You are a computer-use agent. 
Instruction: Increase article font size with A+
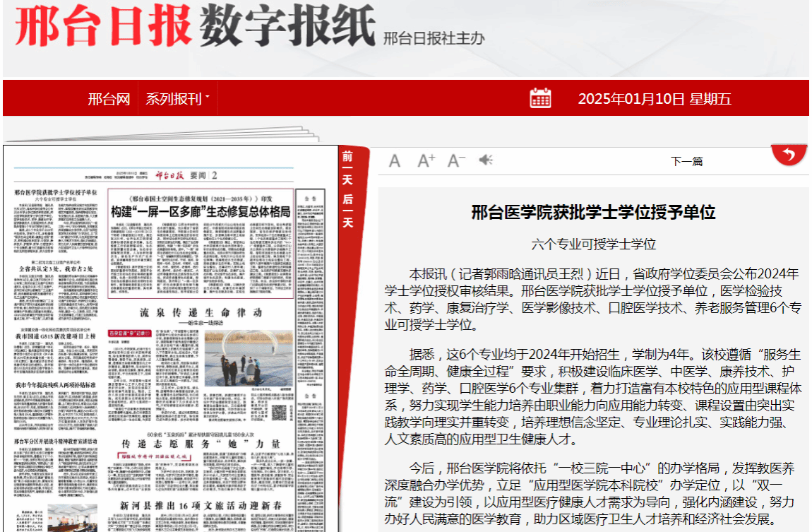(x=426, y=161)
